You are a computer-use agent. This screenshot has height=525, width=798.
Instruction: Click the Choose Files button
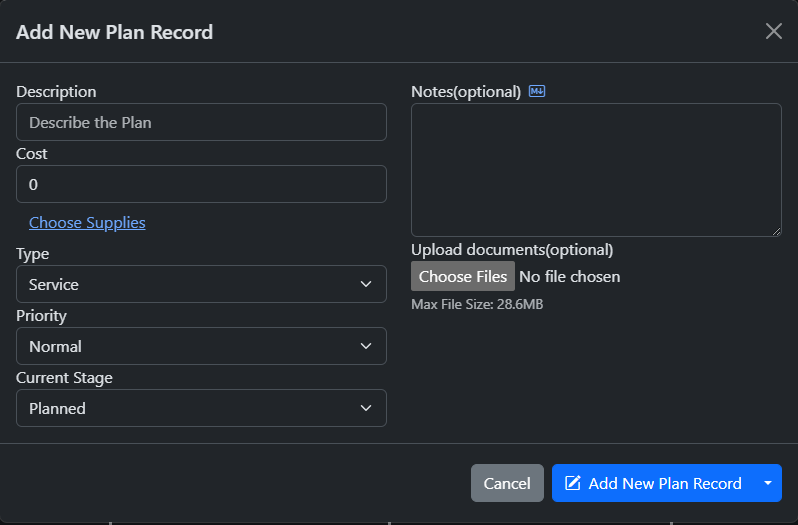[x=462, y=276]
